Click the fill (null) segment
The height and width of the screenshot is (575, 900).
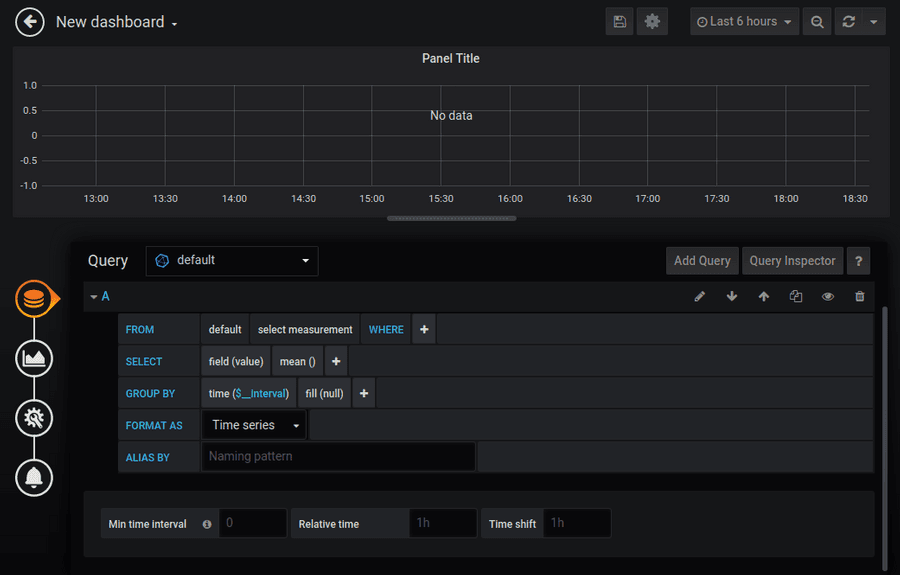pos(324,394)
